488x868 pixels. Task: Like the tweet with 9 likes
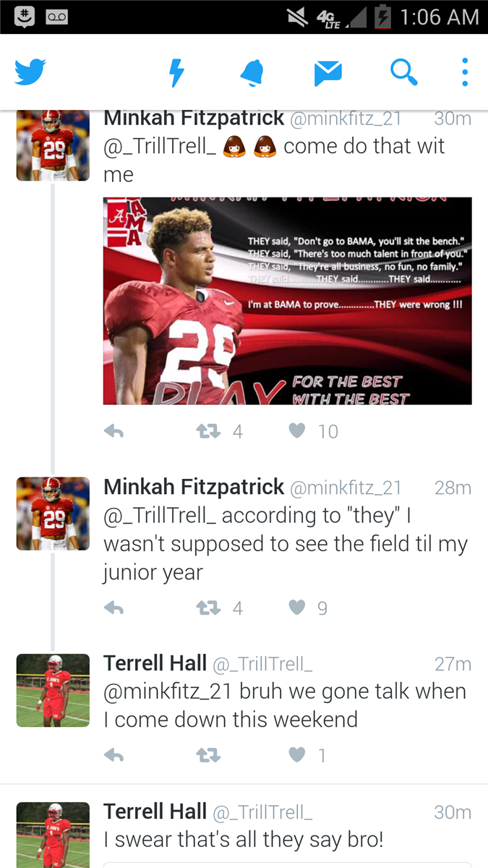pyautogui.click(x=297, y=608)
